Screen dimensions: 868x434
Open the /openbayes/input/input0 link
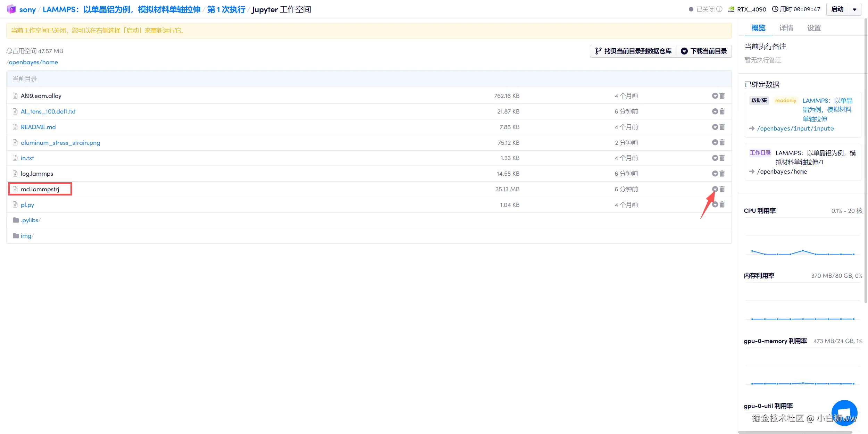point(795,128)
